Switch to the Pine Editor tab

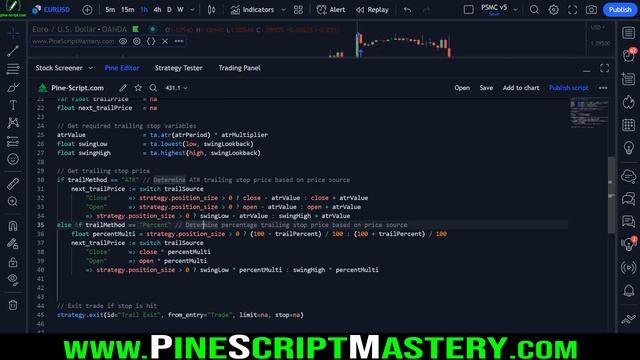click(x=122, y=68)
